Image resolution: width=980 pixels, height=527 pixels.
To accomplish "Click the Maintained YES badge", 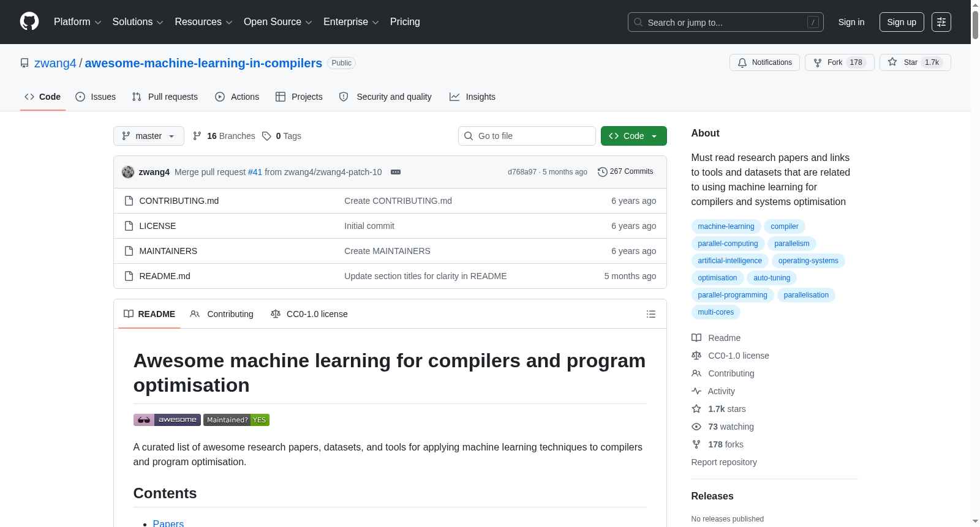I will [236, 420].
